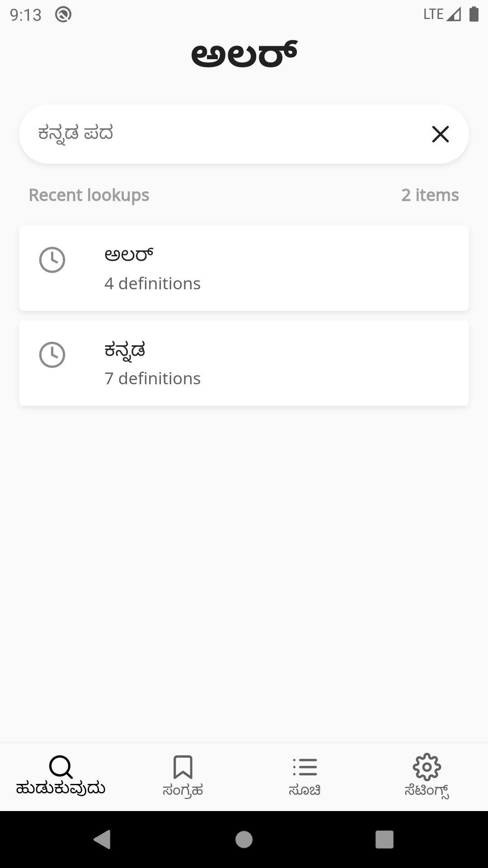Switch to the ಸಂಗ್ರಹ tab label

coord(183,791)
